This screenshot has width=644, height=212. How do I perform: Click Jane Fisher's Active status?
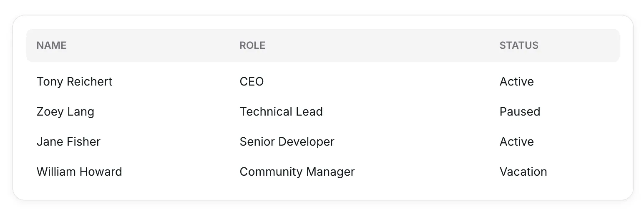tap(516, 142)
